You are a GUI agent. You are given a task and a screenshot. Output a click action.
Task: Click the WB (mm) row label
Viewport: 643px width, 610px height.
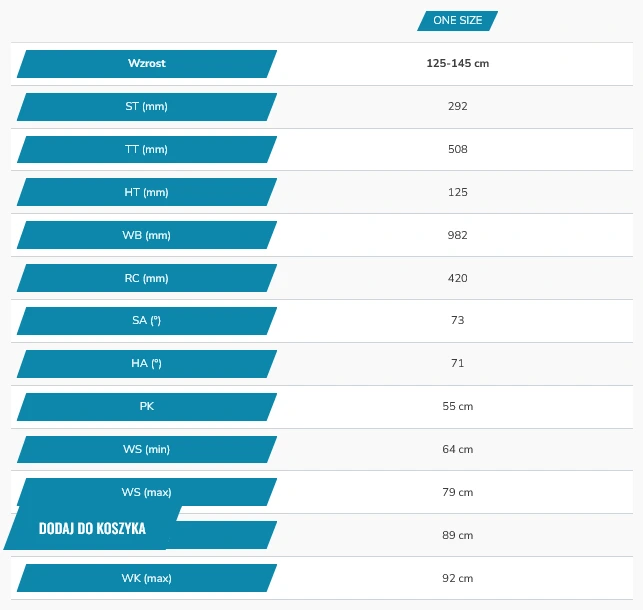click(x=146, y=235)
